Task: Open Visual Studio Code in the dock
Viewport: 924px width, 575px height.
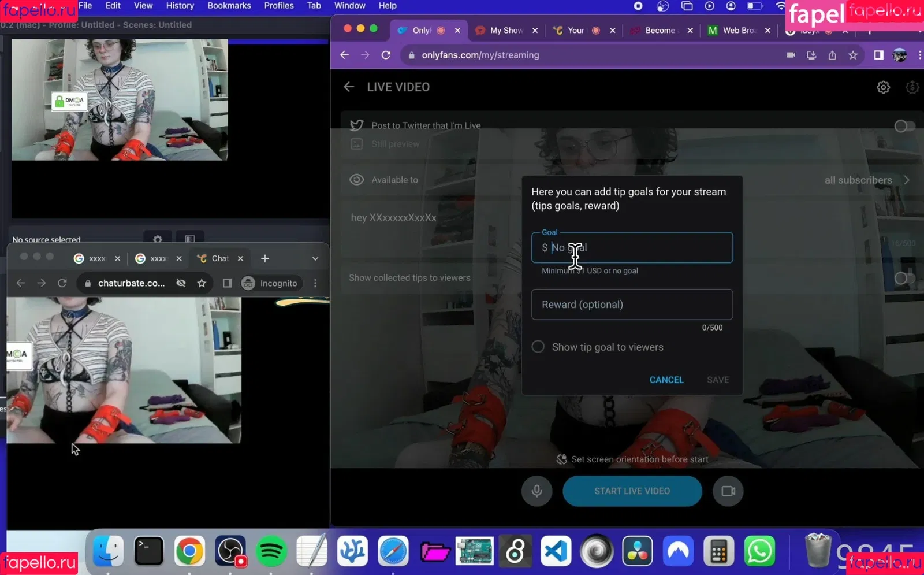Action: point(556,551)
